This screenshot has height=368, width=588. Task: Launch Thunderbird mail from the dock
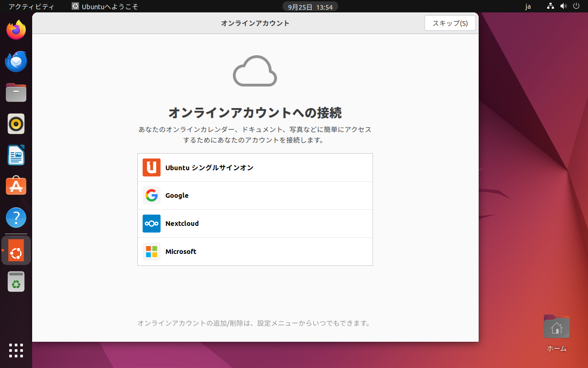point(16,62)
